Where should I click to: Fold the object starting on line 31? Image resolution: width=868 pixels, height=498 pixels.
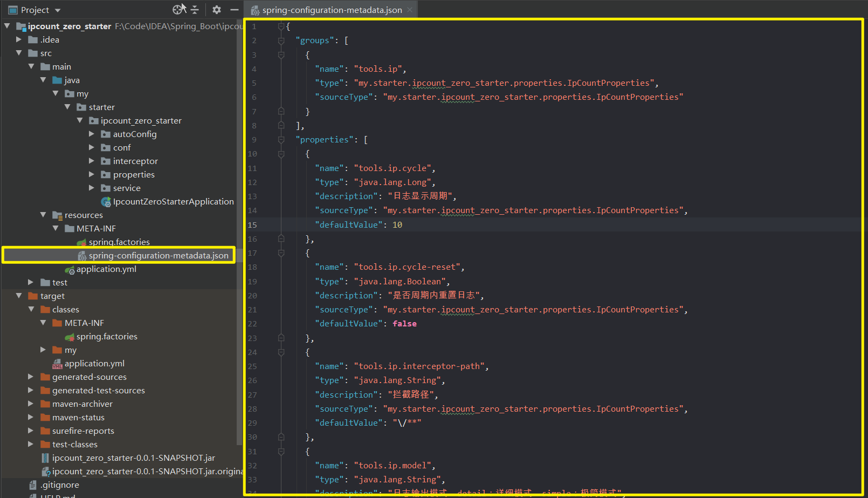281,452
